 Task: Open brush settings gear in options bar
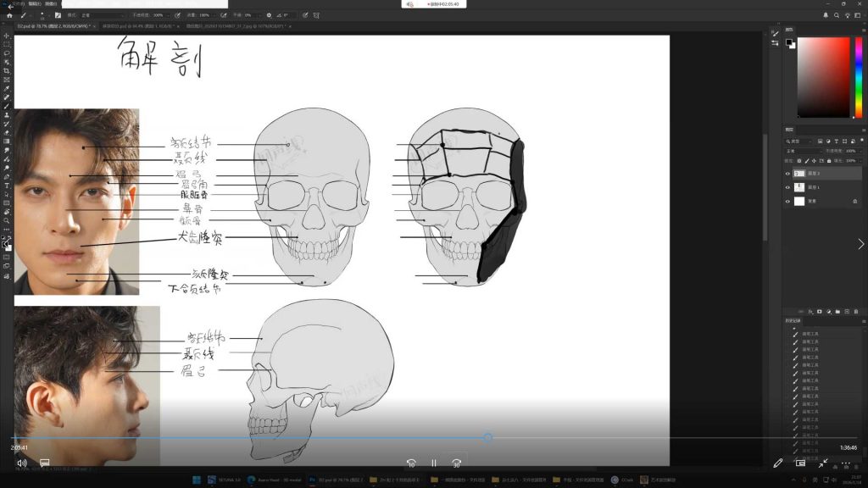[270, 15]
